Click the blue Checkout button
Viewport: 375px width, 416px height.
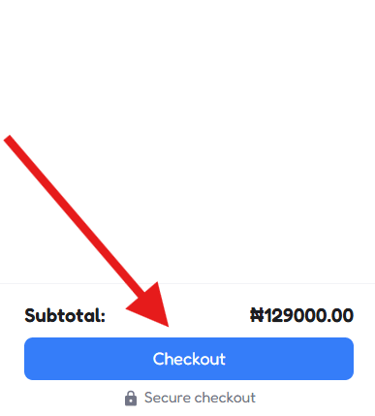189,359
